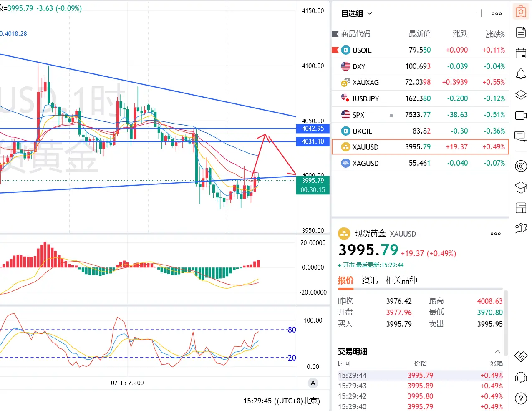This screenshot has width=532, height=411.
Task: Open the video camera sidebar icon
Action: coord(521,116)
